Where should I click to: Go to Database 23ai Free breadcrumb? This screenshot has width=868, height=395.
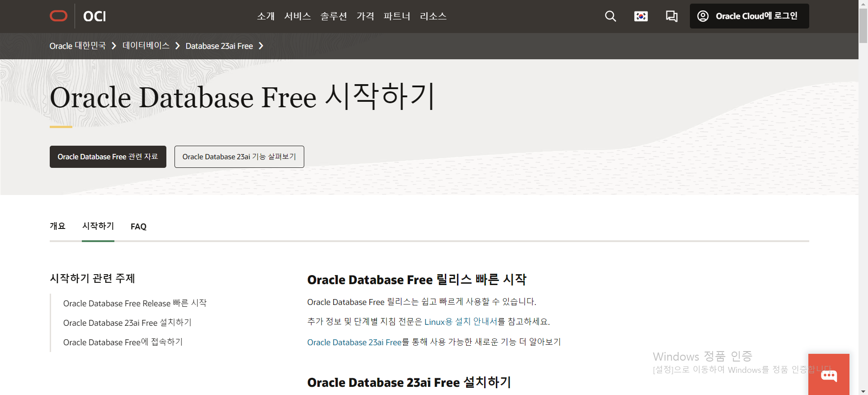point(219,46)
